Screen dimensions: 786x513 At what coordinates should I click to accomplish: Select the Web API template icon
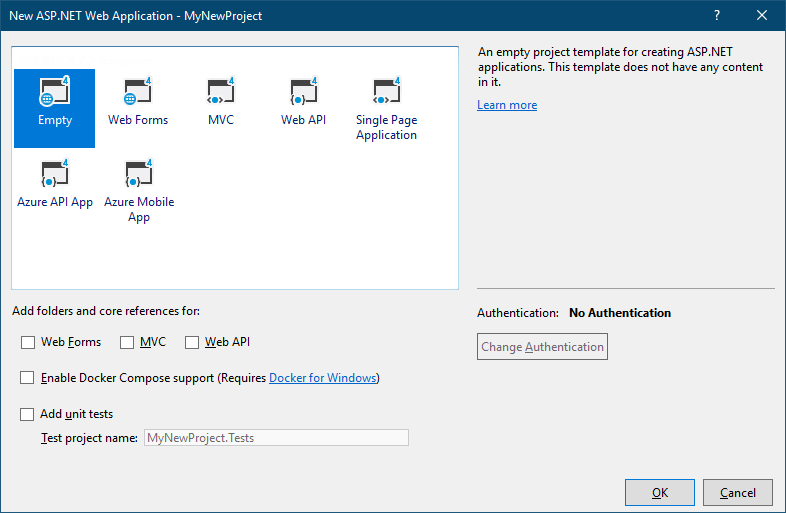coord(303,92)
